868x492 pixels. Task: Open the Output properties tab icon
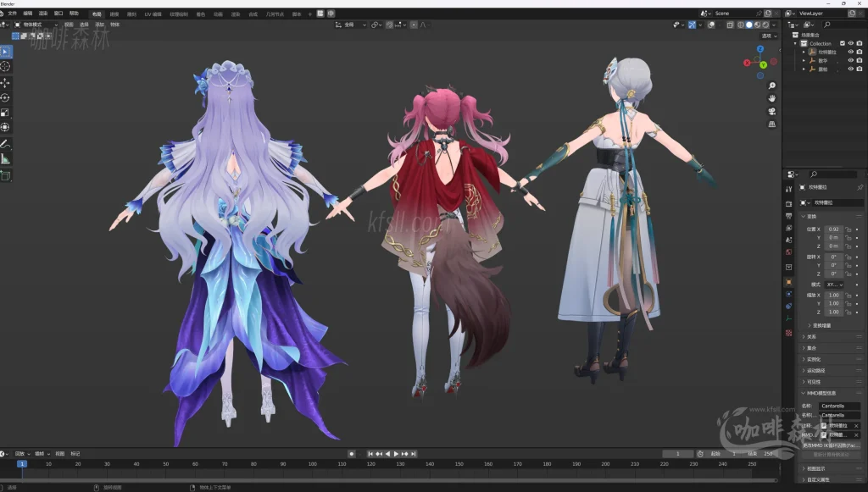[x=789, y=216]
